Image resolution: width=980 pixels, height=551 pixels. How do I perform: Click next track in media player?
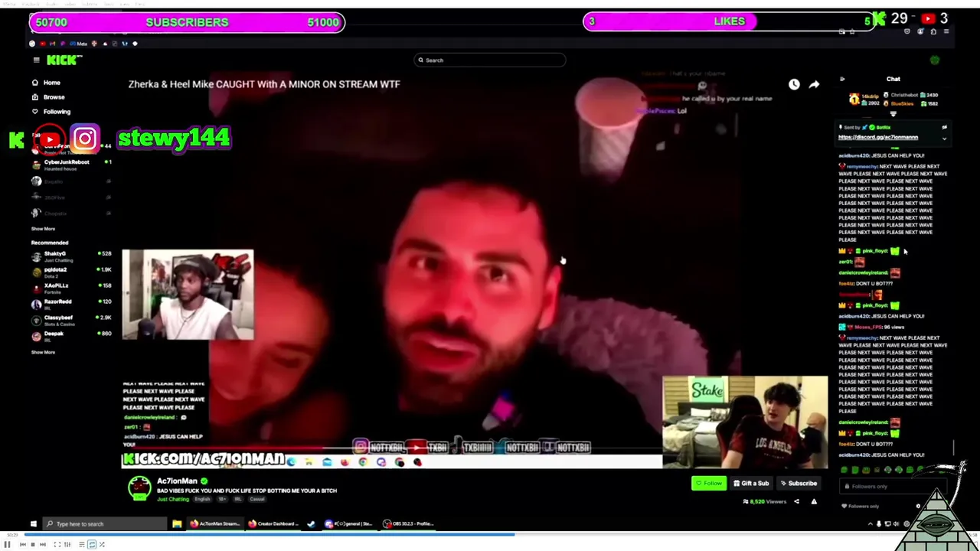42,544
